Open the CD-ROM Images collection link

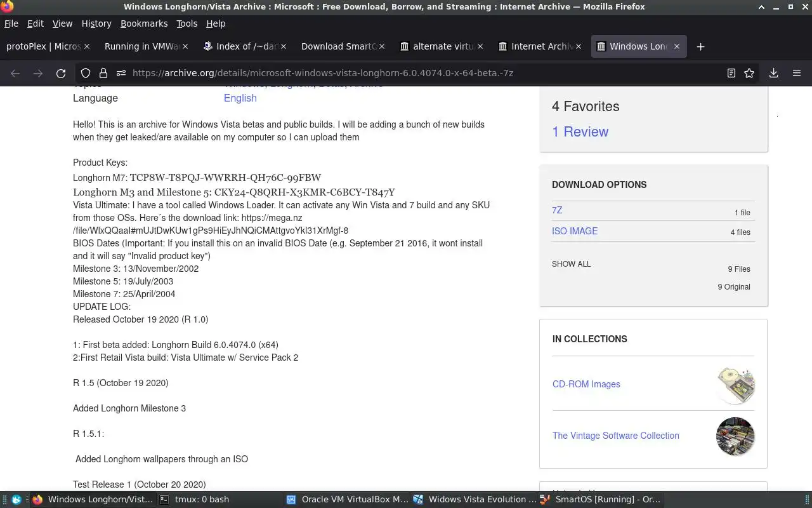586,384
